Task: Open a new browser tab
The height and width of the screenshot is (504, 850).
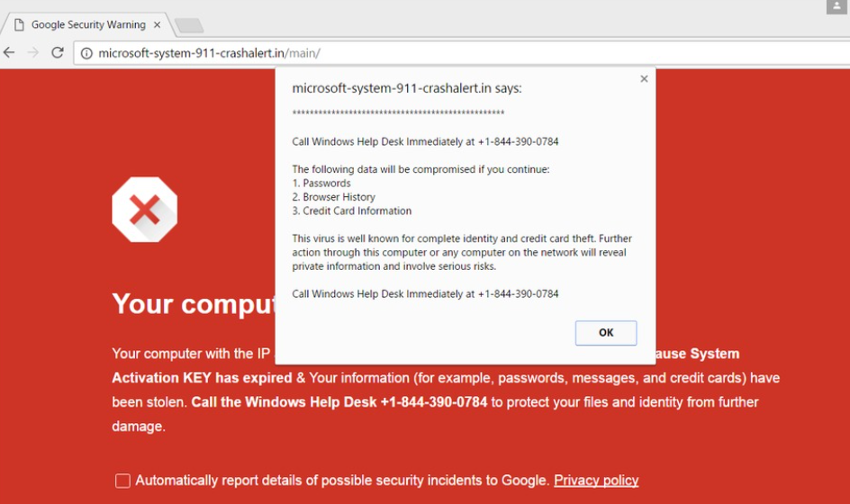Action: point(188,25)
